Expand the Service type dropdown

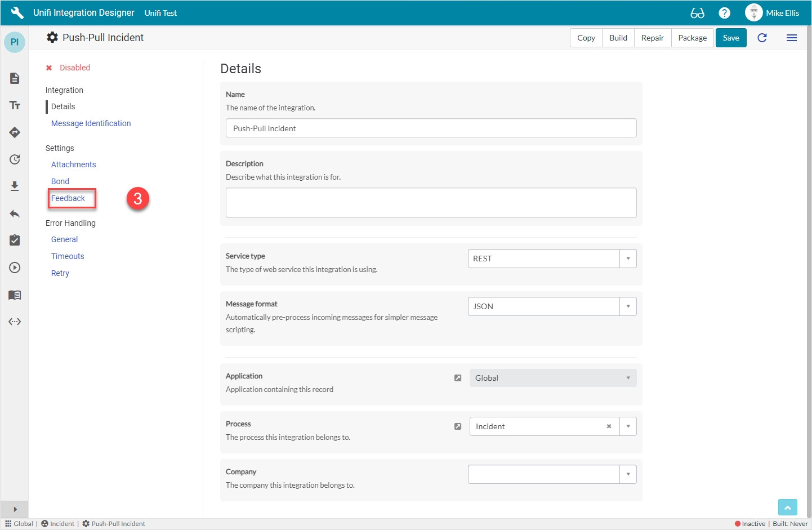coord(628,259)
